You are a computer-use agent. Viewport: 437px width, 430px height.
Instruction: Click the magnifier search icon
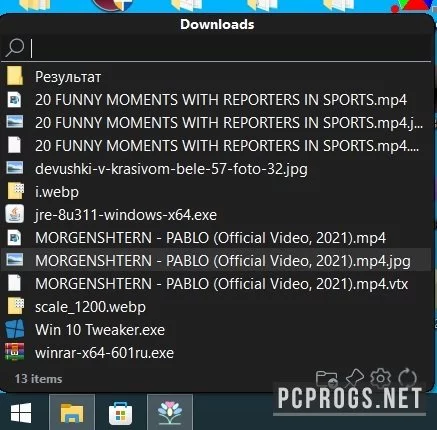(15, 48)
